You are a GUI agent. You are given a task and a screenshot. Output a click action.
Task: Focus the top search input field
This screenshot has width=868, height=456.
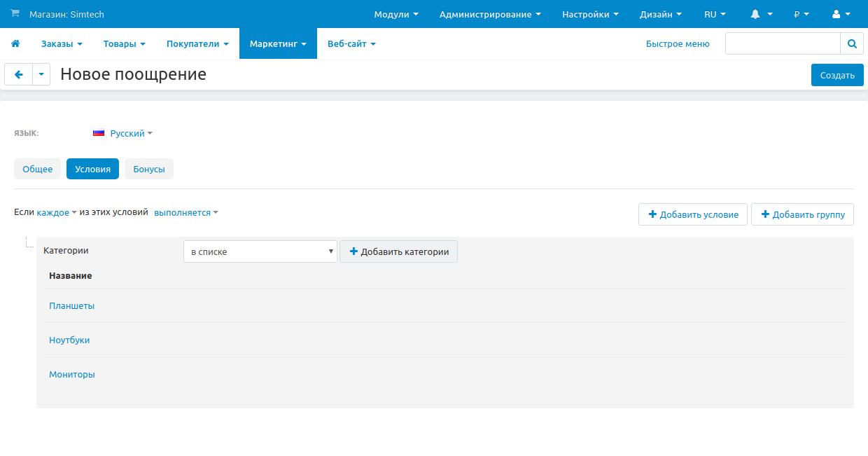point(783,43)
